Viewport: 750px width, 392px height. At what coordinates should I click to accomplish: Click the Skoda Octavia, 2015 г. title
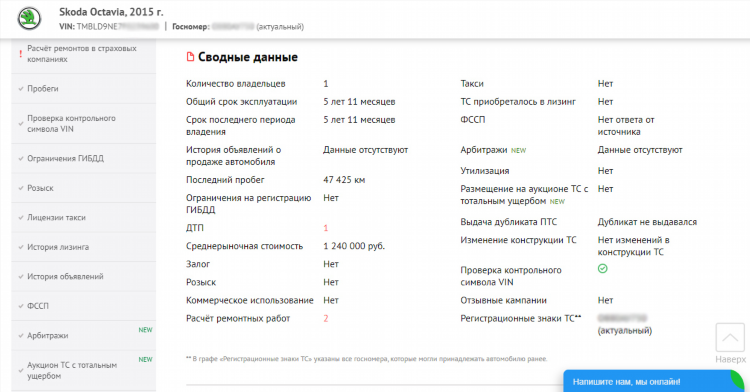(x=111, y=12)
